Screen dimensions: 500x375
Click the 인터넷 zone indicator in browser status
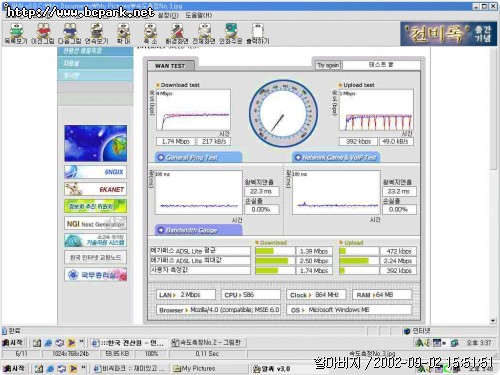click(417, 331)
